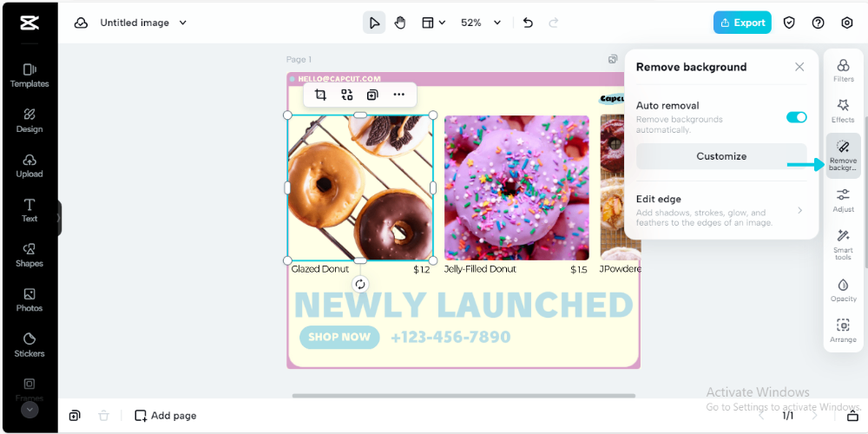The width and height of the screenshot is (868, 434).
Task: Collapse the left panel side handle
Action: pos(59,218)
